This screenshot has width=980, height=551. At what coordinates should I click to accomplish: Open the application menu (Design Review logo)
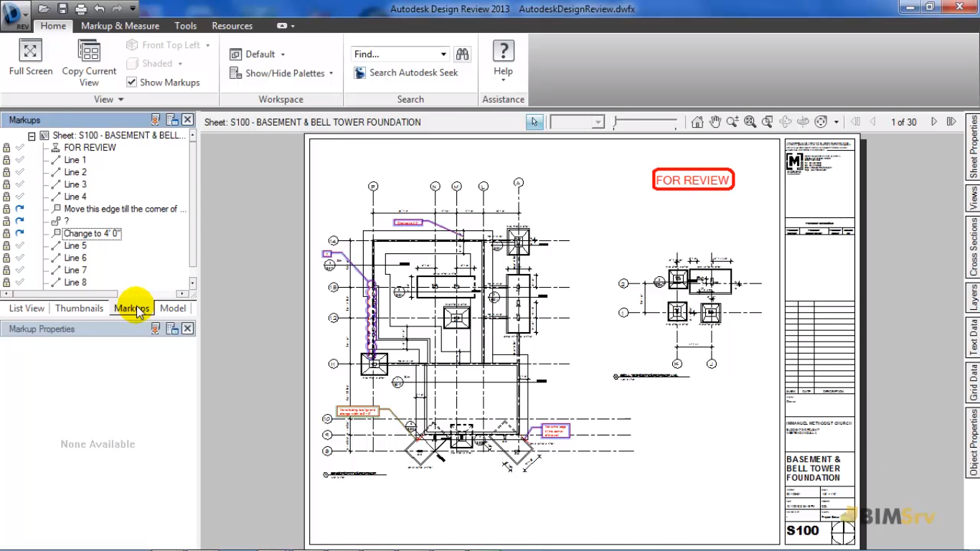coord(15,15)
